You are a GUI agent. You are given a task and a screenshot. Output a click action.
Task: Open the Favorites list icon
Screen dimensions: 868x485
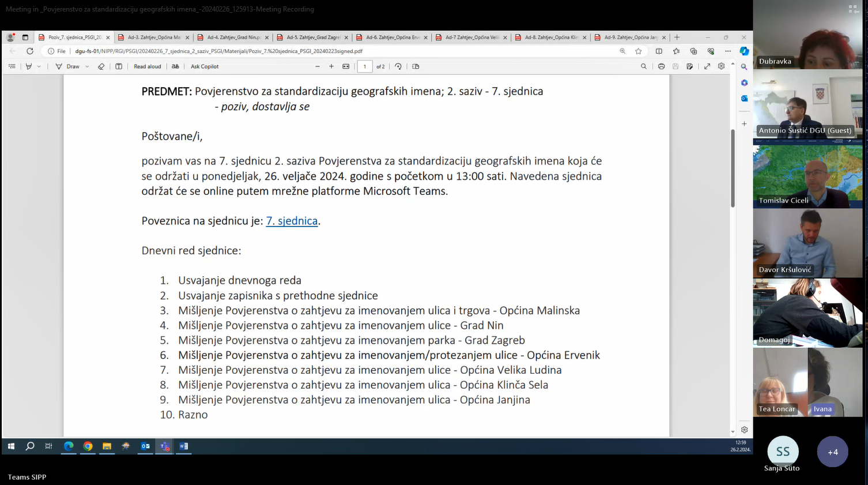click(676, 51)
